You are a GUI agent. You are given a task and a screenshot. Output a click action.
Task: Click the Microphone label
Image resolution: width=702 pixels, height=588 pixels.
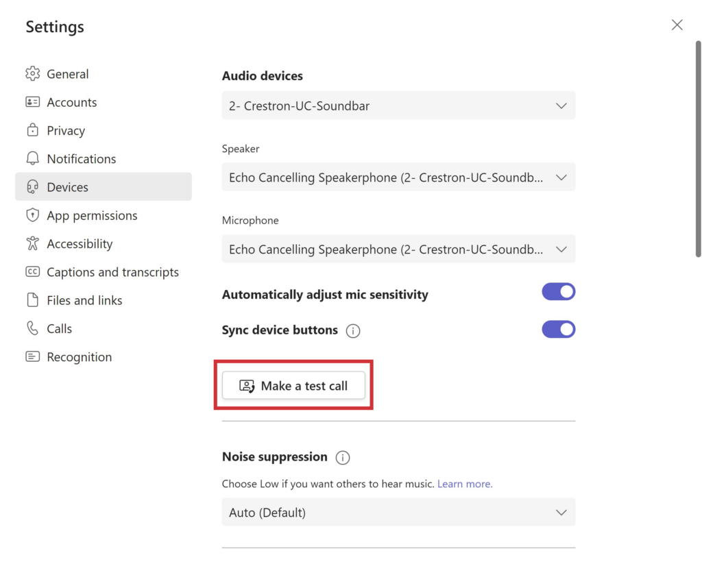(250, 220)
